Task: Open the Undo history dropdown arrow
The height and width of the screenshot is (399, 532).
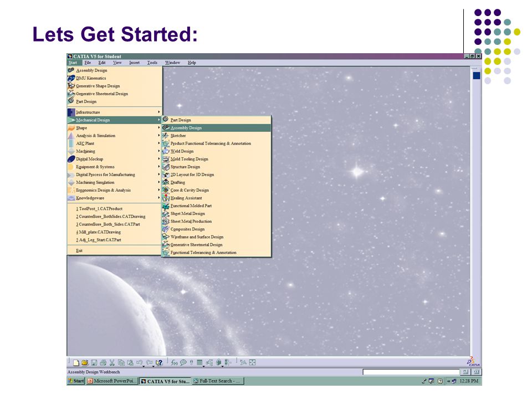Action: [x=144, y=366]
